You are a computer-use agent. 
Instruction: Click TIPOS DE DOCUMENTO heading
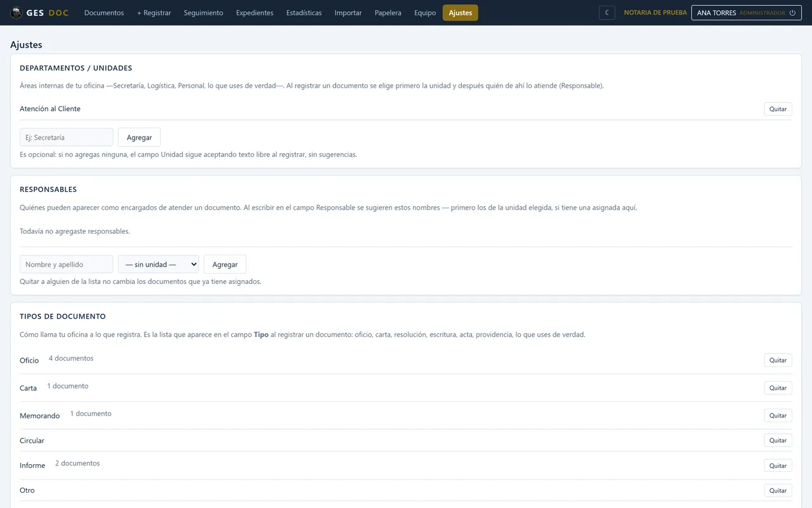[x=63, y=316]
